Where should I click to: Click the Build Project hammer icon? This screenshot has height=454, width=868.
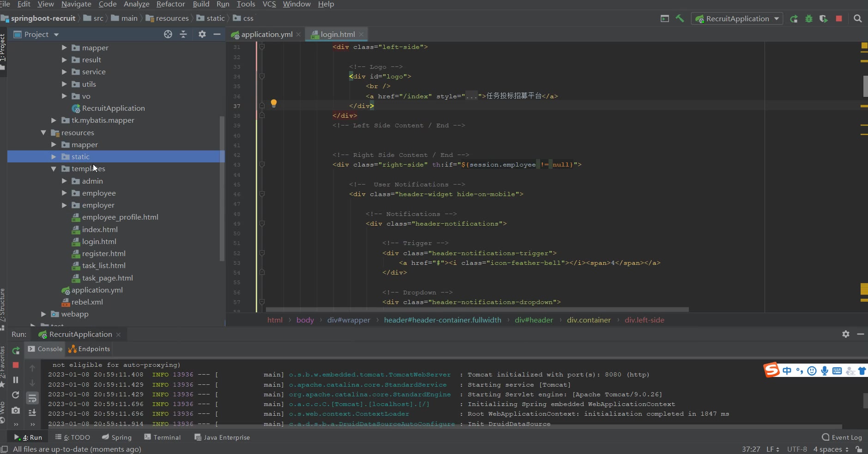coord(680,18)
